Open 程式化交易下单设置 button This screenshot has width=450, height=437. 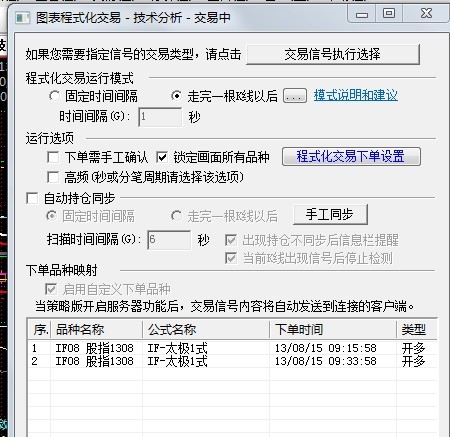click(351, 157)
